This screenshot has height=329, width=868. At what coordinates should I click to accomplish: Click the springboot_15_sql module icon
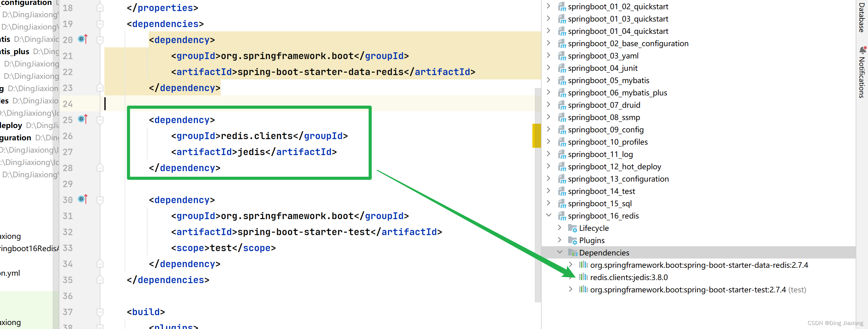point(562,204)
